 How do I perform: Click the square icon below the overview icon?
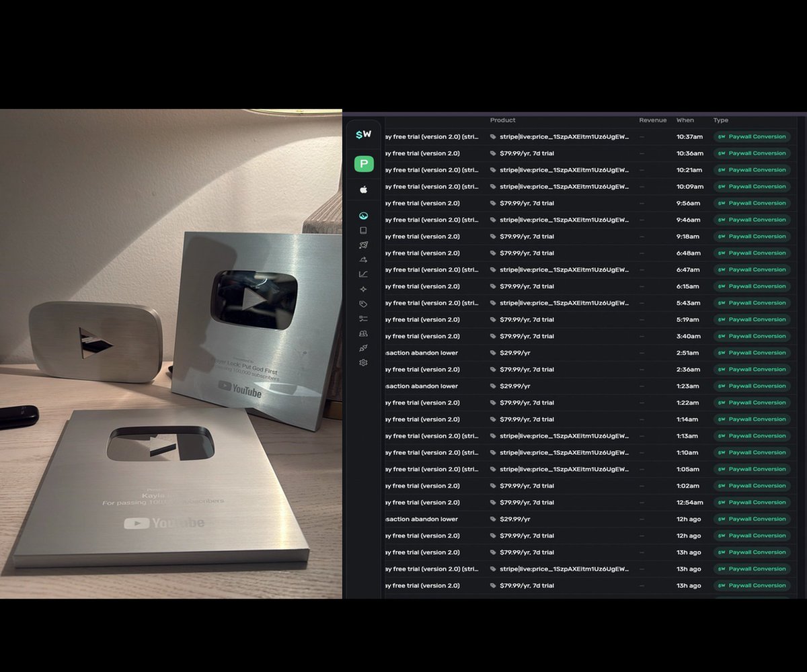tap(363, 230)
